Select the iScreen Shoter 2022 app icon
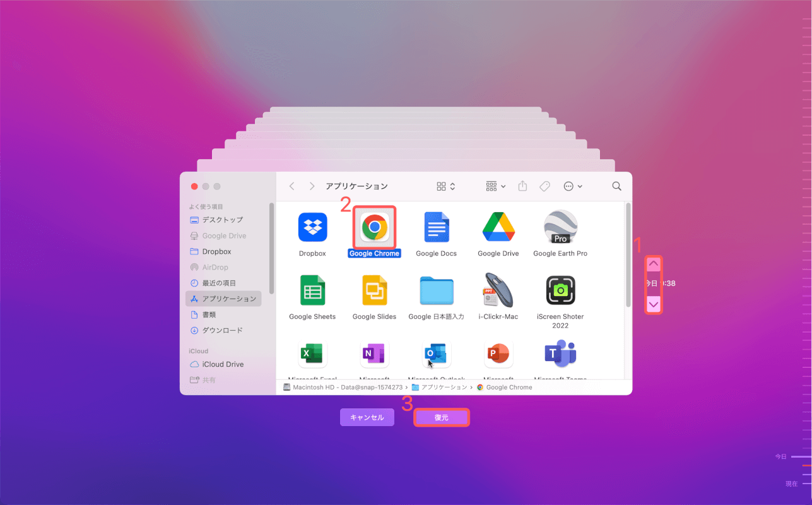 click(560, 290)
